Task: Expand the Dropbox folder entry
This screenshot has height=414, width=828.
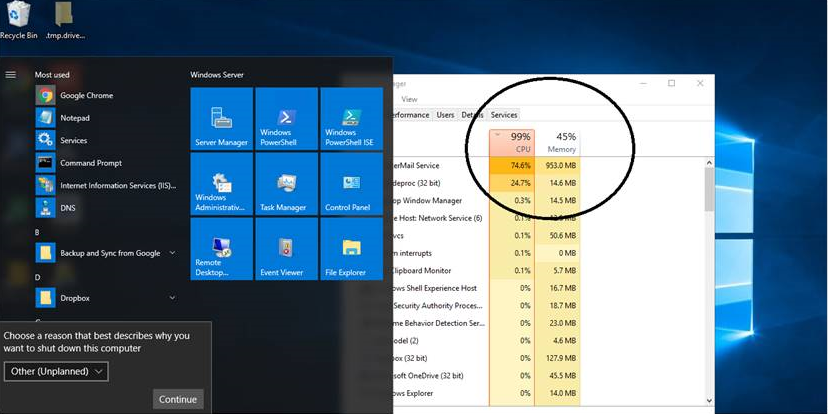Action: (x=172, y=298)
